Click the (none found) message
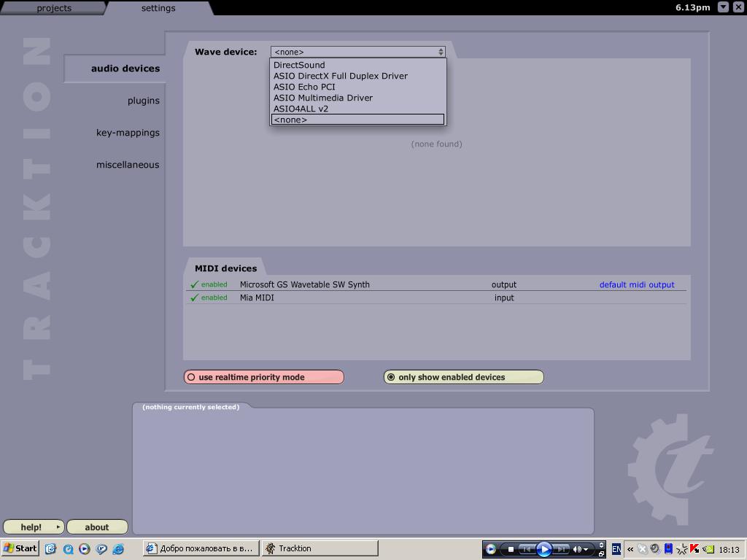Screen dimensions: 747x560 tap(436, 144)
